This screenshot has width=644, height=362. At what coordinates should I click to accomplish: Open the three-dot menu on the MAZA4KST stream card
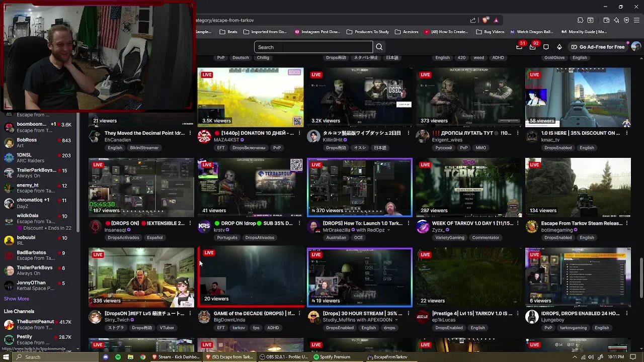click(x=299, y=133)
